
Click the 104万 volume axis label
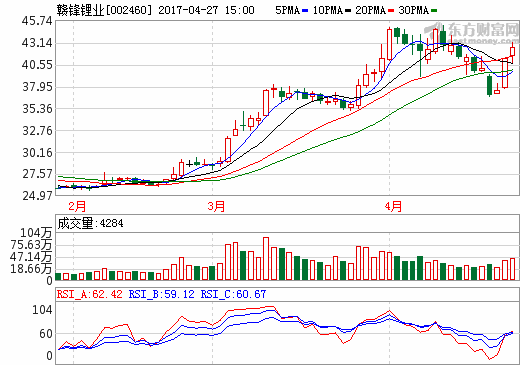click(36, 233)
